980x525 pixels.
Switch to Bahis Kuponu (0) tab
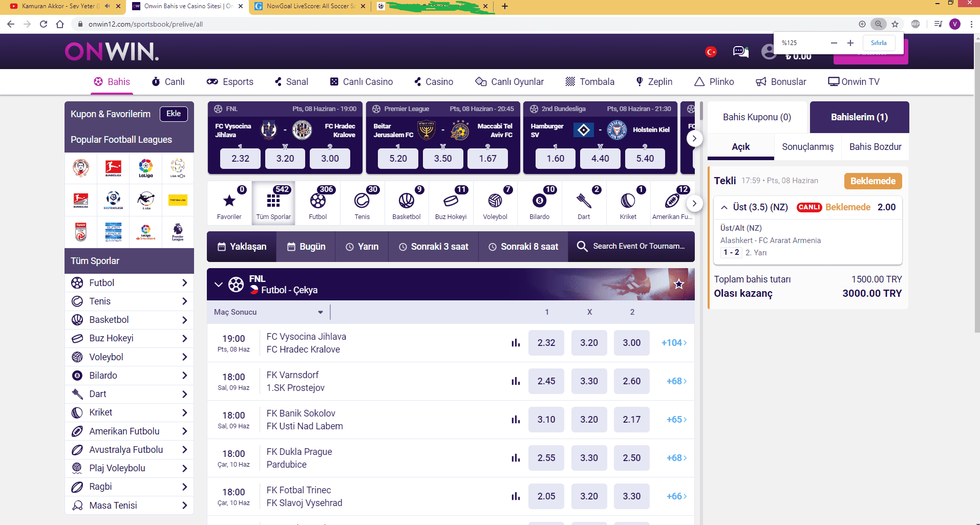(x=757, y=117)
